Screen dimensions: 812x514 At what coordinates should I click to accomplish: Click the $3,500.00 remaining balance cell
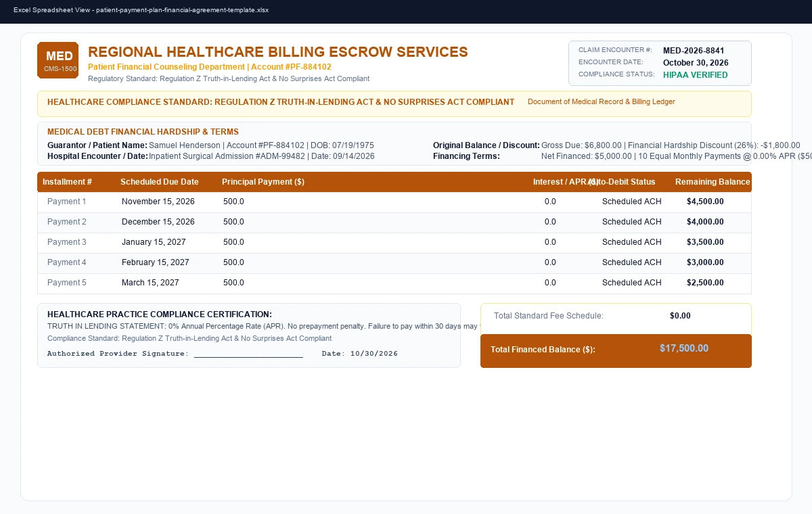(705, 242)
